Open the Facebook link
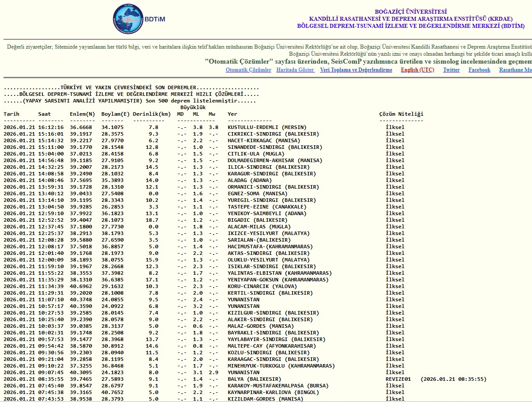Viewport: 532px width, 402px height. click(479, 70)
